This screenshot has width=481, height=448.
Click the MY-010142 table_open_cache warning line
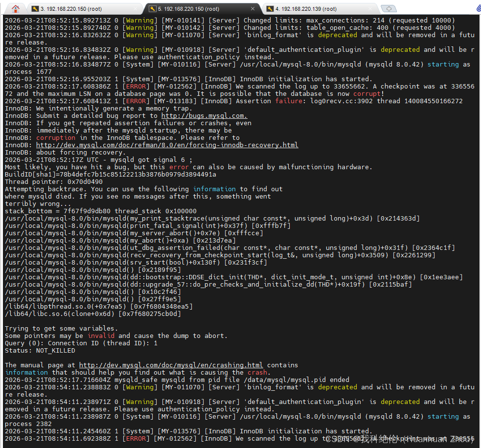tap(230, 28)
